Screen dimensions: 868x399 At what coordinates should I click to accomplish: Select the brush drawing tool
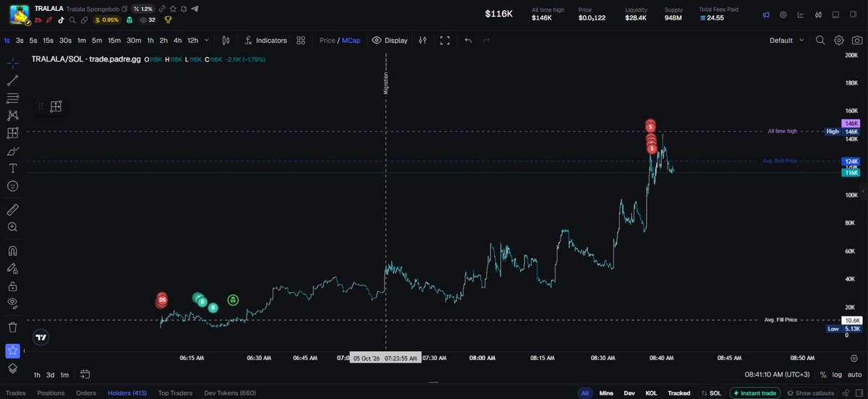point(12,151)
